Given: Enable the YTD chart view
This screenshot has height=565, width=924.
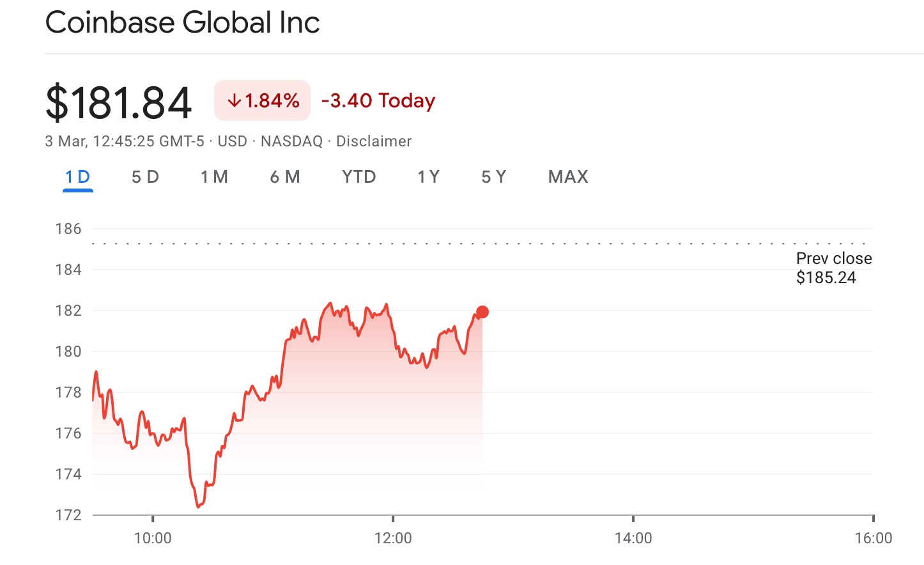Looking at the screenshot, I should tap(358, 177).
